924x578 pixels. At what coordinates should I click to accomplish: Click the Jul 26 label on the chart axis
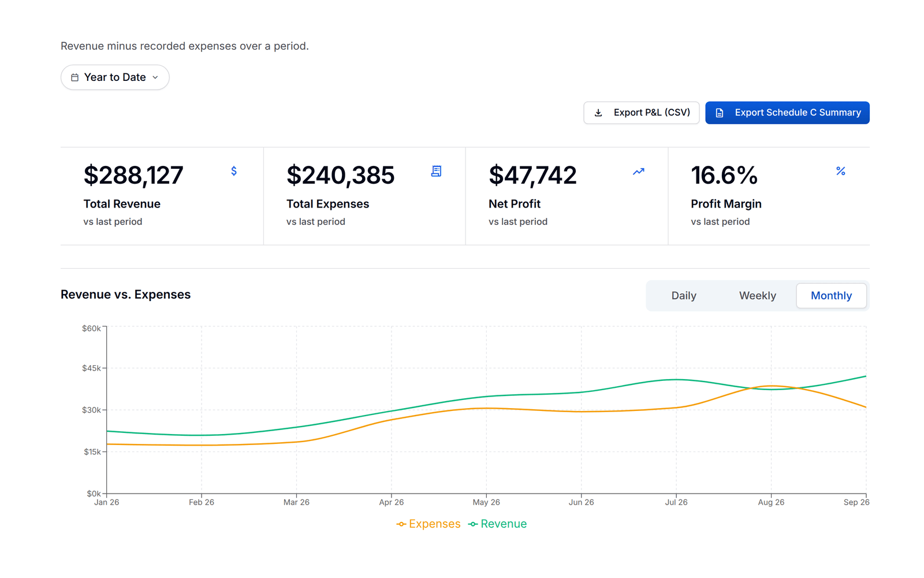point(676,502)
